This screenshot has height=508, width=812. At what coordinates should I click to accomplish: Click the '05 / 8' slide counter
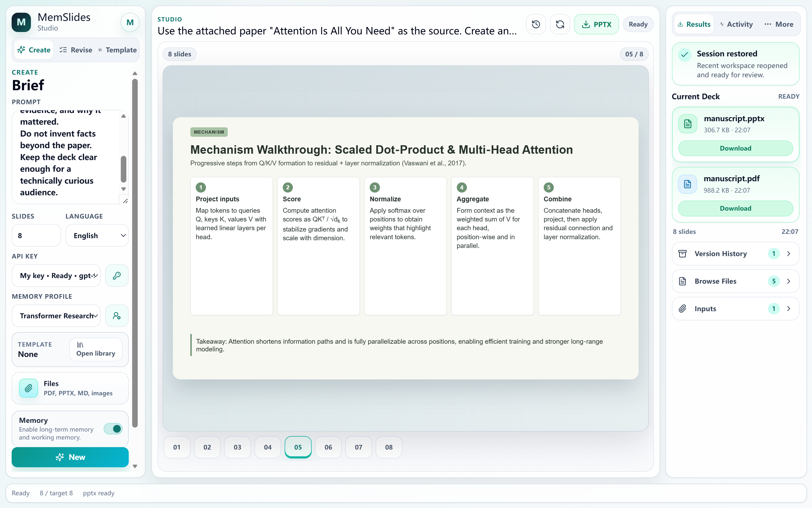point(634,54)
